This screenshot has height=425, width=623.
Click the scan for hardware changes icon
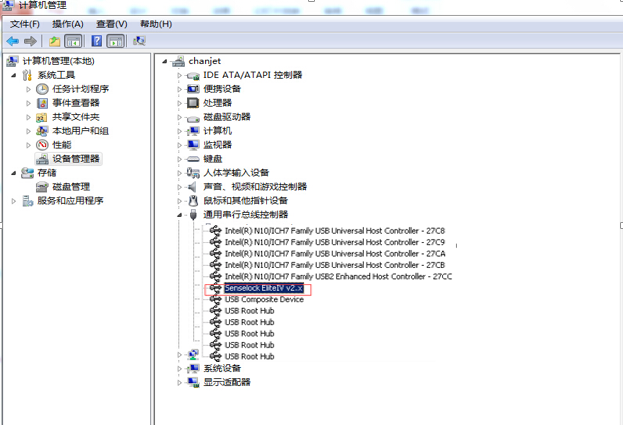pos(139,41)
